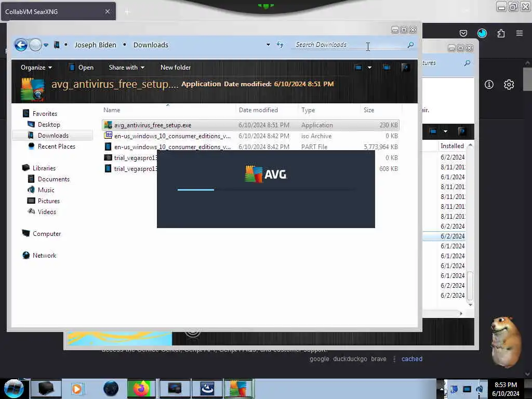Viewport: 532px width, 399px height.
Task: Open Libraries in the navigation pane
Action: (44, 168)
